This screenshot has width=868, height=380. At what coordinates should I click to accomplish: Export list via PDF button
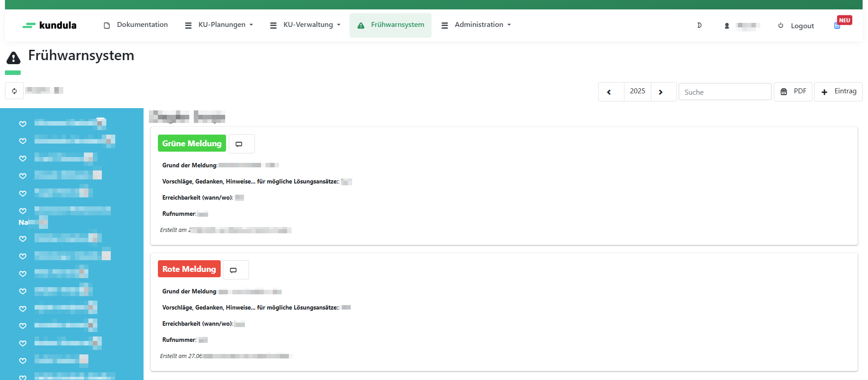(x=793, y=92)
